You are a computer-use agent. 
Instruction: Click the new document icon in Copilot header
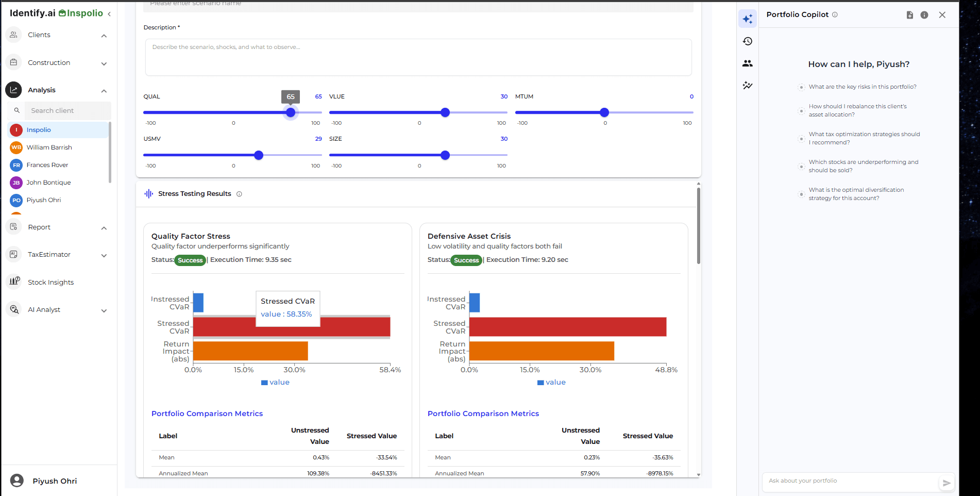[x=909, y=15]
